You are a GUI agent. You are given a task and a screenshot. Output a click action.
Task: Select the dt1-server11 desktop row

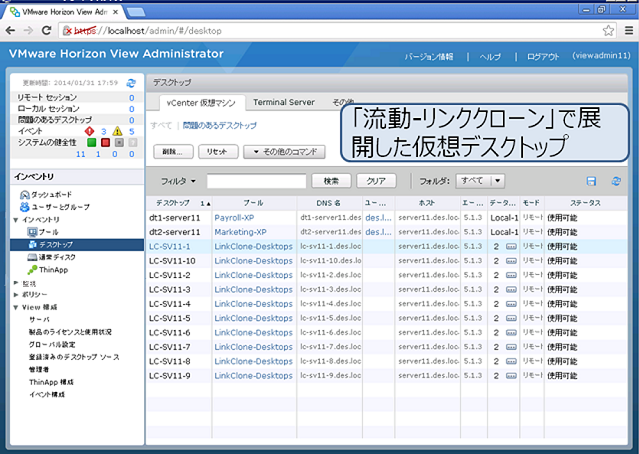coord(386,218)
